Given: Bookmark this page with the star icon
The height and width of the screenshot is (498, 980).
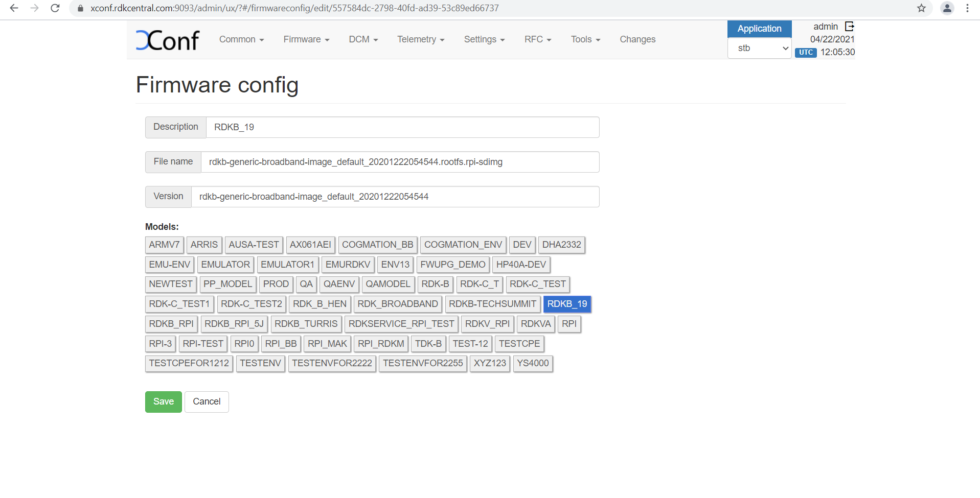Looking at the screenshot, I should coord(921,8).
